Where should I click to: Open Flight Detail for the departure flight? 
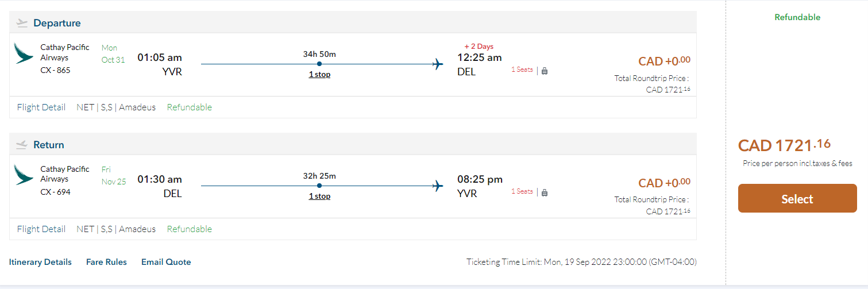41,107
